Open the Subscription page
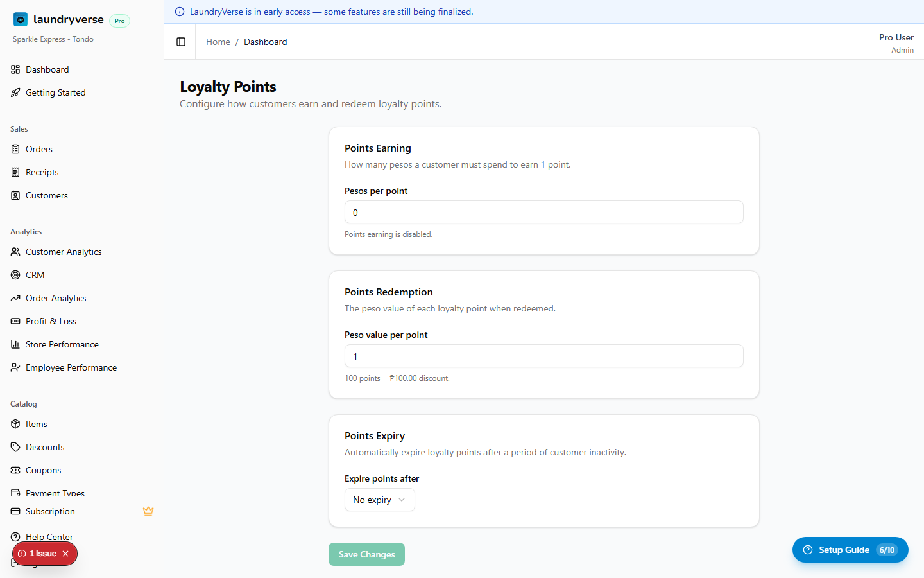Image resolution: width=924 pixels, height=578 pixels. point(81,511)
